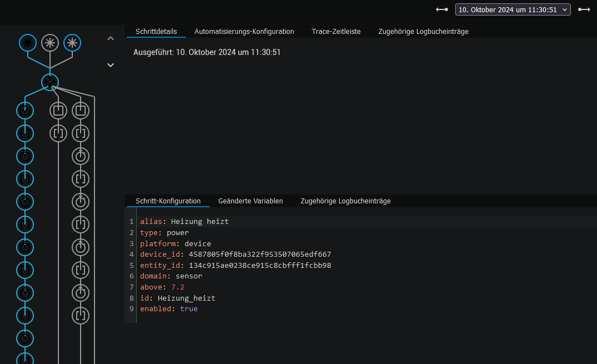Show the Geänderte Variablen tab

tap(251, 201)
